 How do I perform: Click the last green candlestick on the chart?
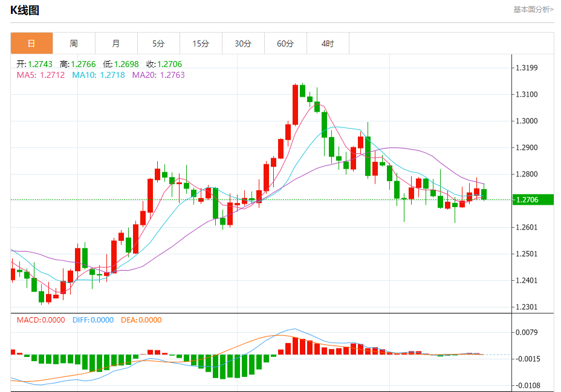point(484,194)
